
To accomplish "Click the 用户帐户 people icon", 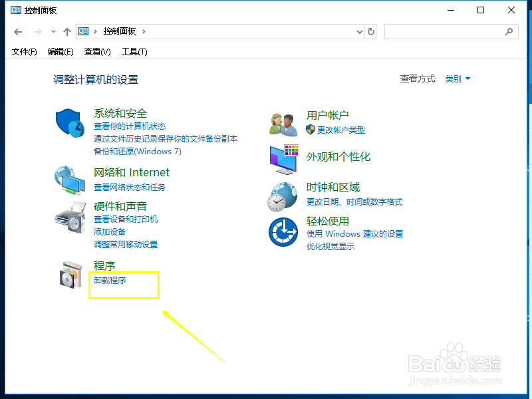I will pos(282,123).
